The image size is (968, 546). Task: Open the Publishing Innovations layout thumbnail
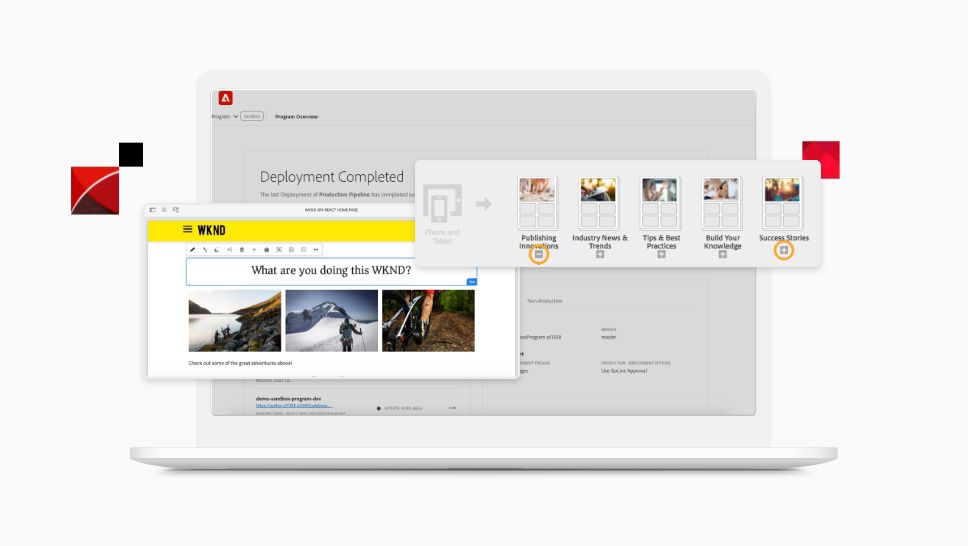537,203
